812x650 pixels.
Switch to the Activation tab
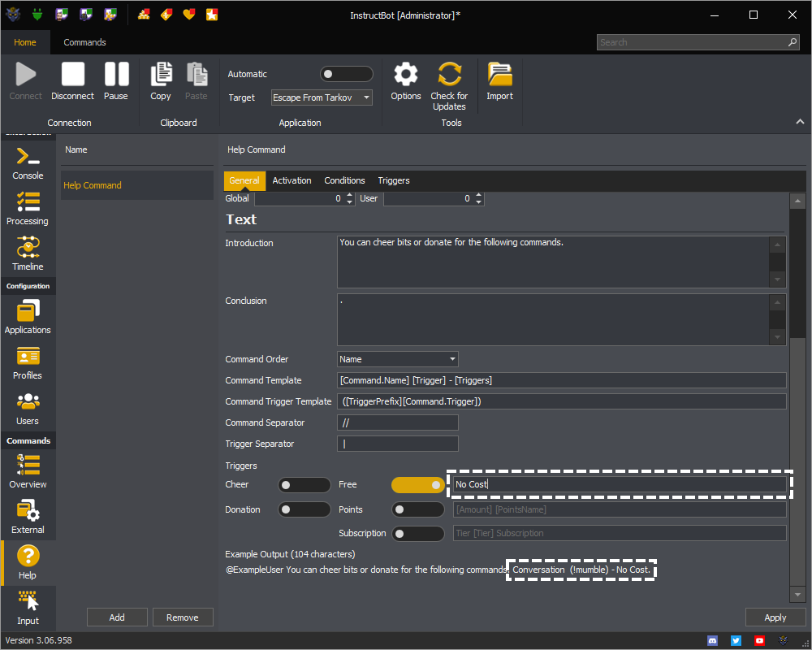point(292,180)
